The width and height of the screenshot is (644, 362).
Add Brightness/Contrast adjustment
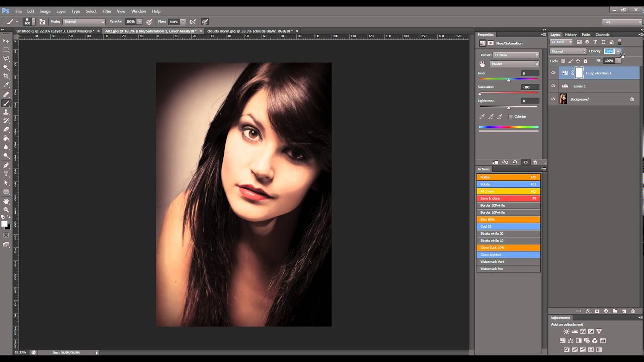[x=567, y=332]
